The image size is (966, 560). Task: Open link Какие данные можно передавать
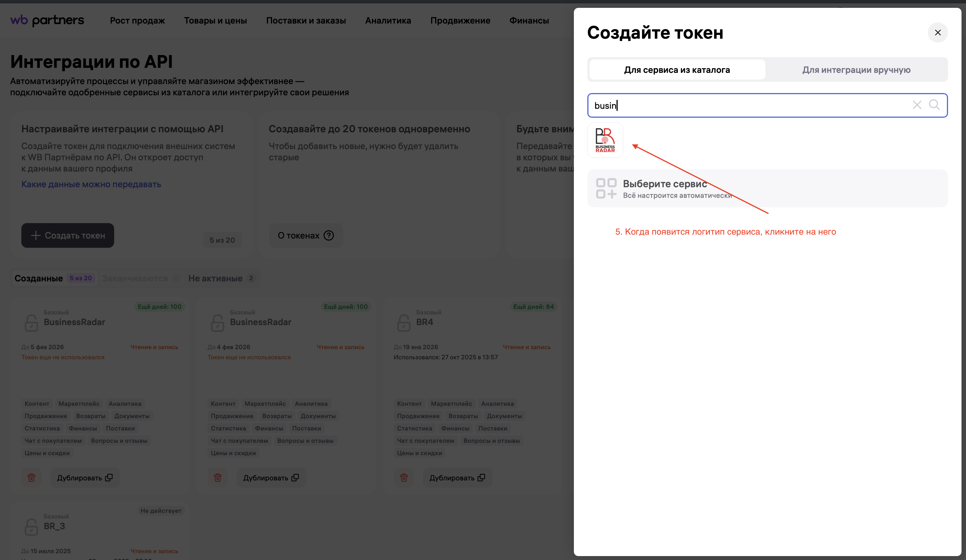click(91, 184)
